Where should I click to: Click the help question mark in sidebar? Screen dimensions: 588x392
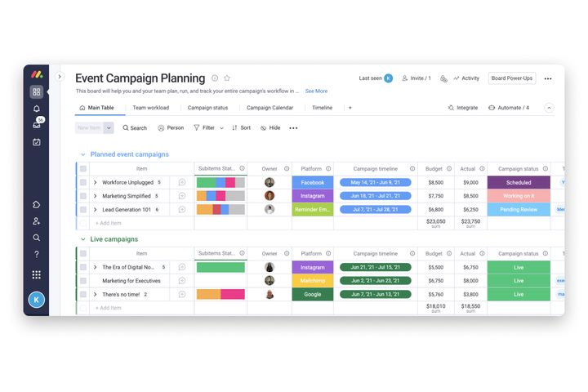click(36, 254)
